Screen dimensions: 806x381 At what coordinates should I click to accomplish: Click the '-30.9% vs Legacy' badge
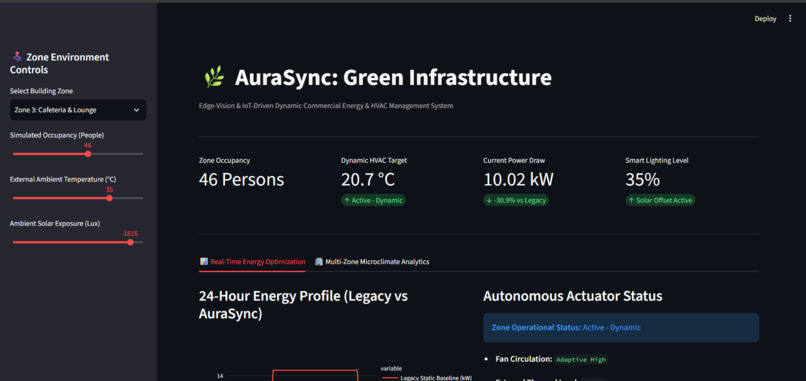click(x=516, y=201)
